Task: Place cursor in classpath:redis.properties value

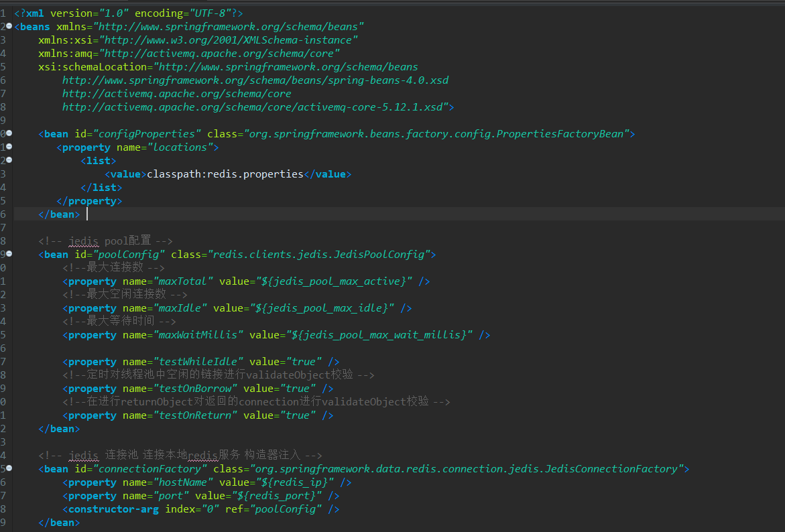Action: 225,174
